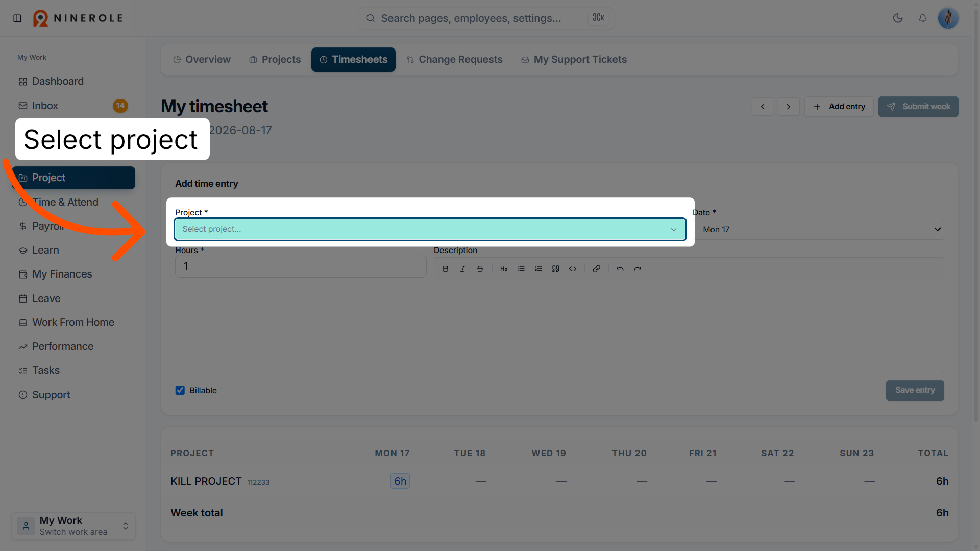Apply strikethrough formatting in description

(x=480, y=269)
